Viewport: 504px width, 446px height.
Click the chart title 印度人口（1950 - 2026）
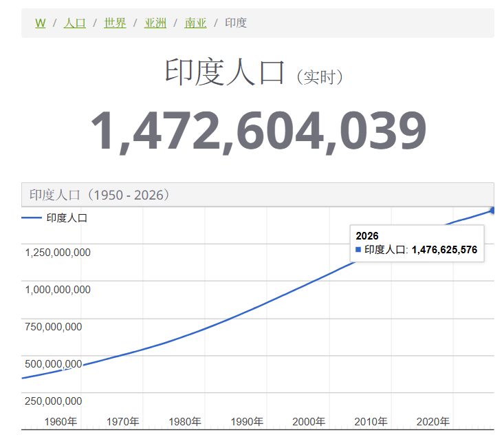pos(100,195)
